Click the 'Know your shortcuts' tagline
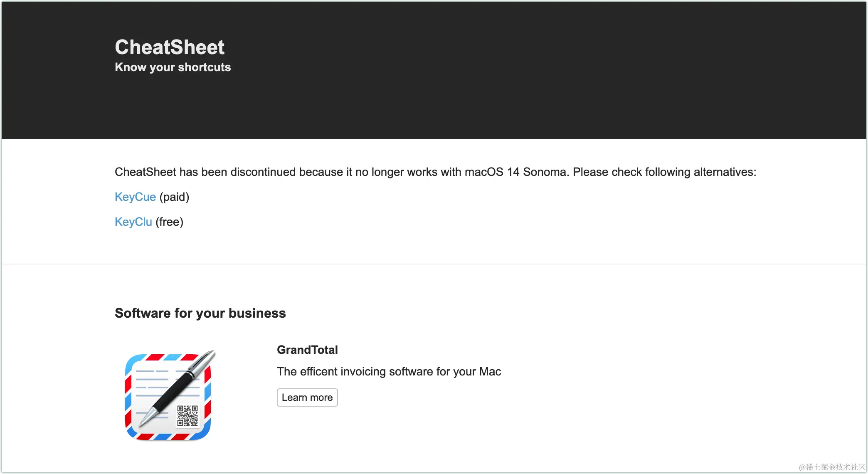The height and width of the screenshot is (474, 868). point(173,67)
